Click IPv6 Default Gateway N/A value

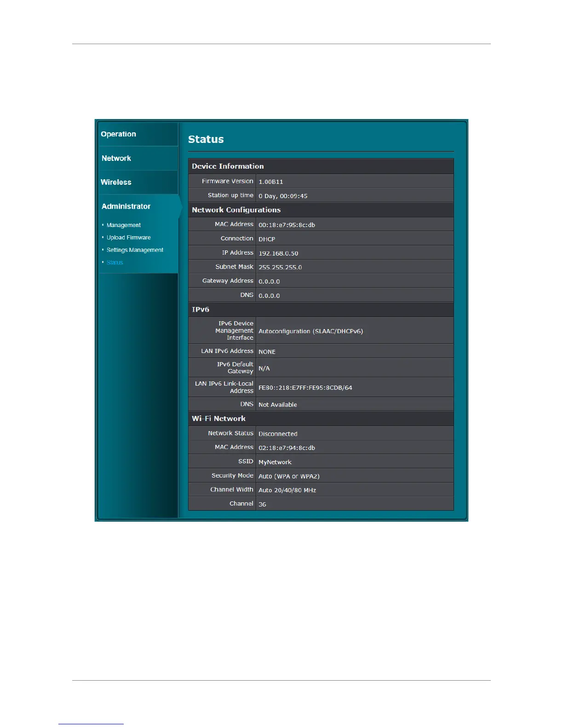point(264,369)
